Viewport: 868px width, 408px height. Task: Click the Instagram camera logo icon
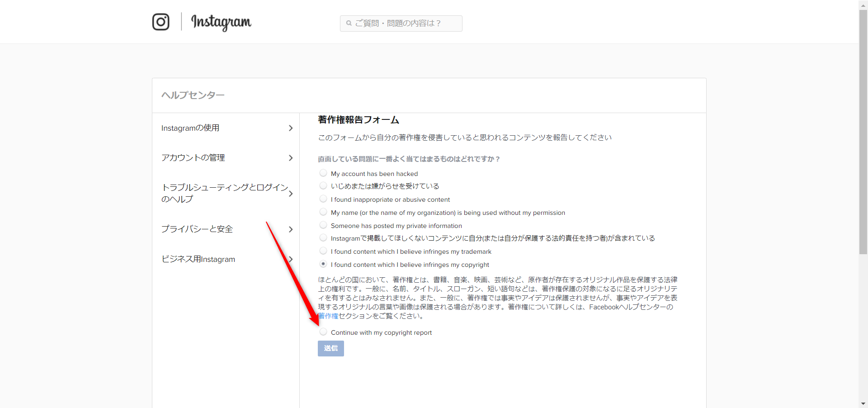click(161, 22)
